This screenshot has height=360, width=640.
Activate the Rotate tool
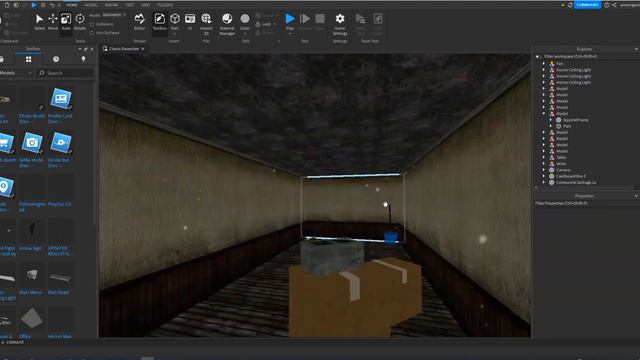pos(80,22)
